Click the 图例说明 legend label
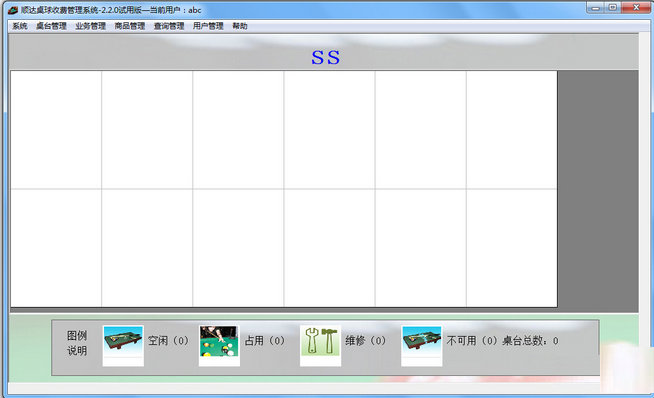The height and width of the screenshot is (398, 654). 77,343
